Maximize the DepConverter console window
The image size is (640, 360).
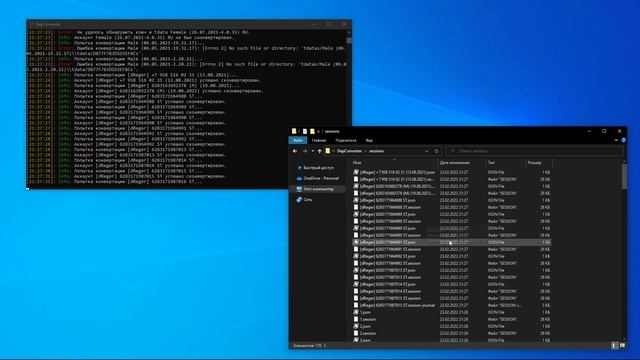pyautogui.click(x=329, y=24)
